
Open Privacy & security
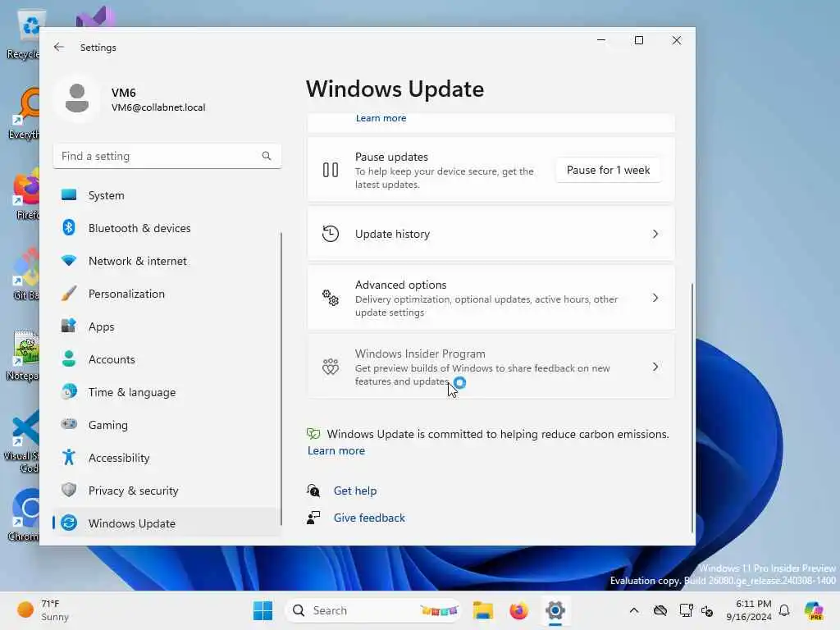click(167, 491)
